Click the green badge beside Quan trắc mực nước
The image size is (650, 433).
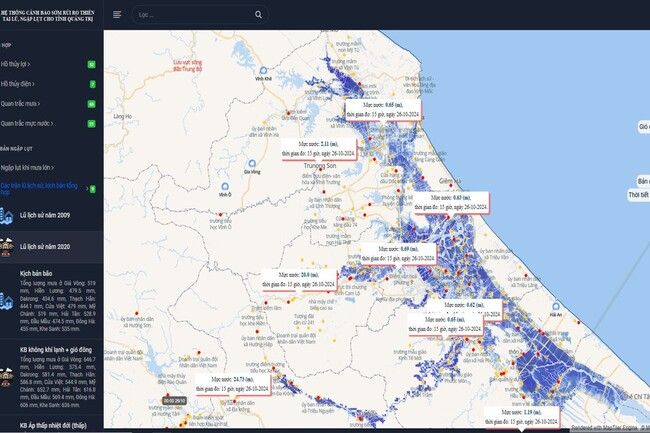click(x=92, y=124)
